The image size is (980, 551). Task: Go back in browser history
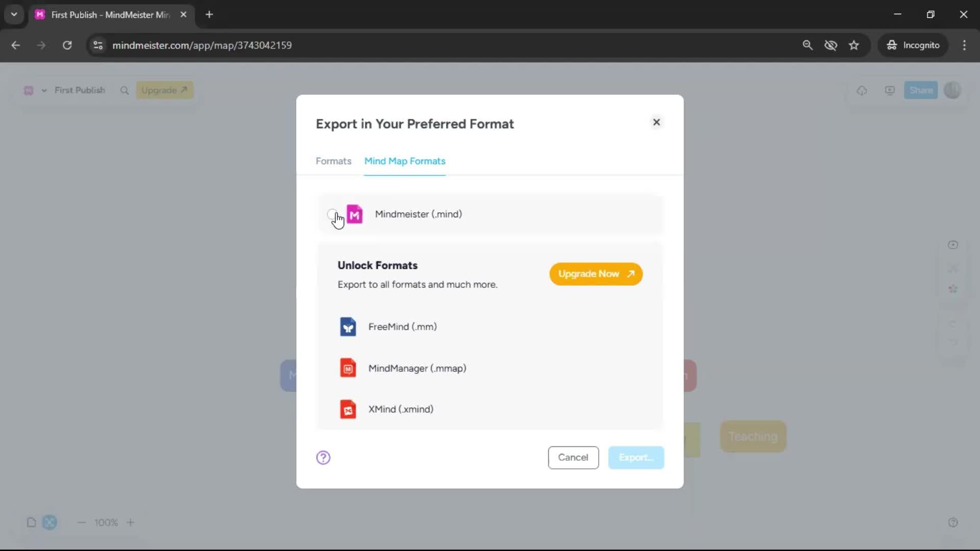click(16, 45)
